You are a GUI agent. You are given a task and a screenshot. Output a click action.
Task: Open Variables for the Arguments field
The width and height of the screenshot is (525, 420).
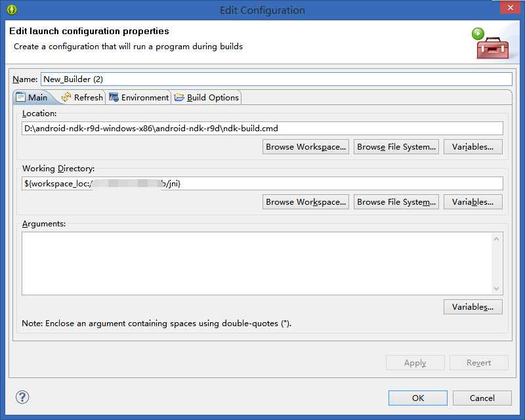click(472, 307)
